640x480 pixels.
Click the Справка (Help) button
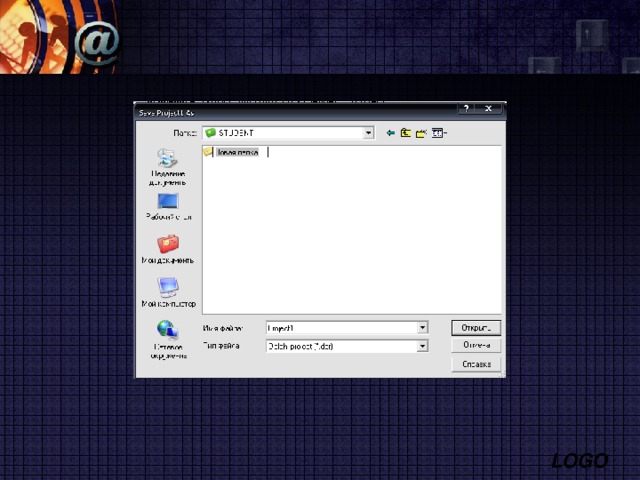tap(475, 365)
